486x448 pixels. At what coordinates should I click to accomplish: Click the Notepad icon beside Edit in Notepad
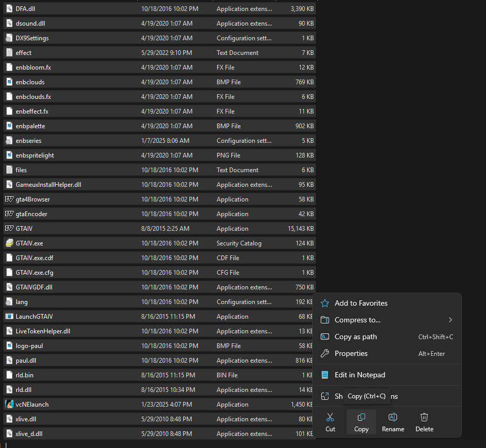coord(325,375)
